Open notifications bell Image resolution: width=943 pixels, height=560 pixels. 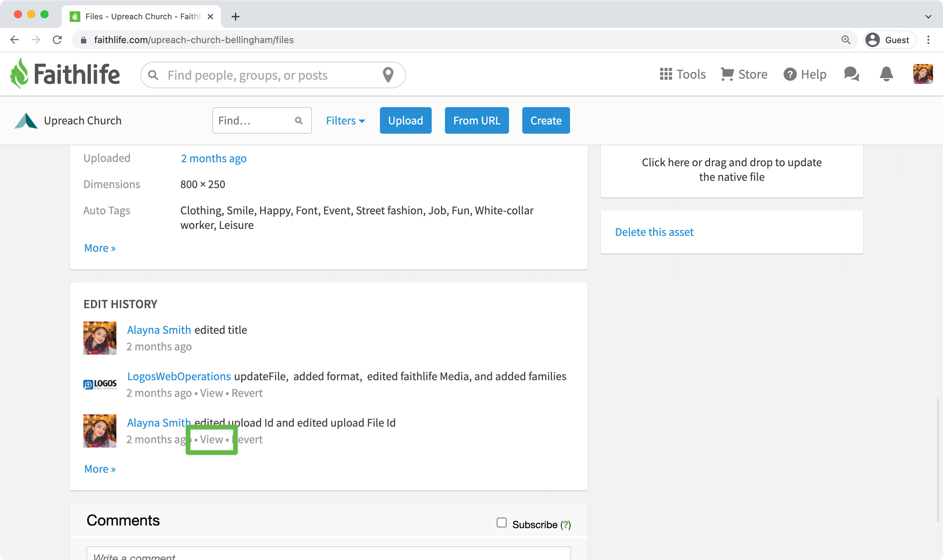886,74
